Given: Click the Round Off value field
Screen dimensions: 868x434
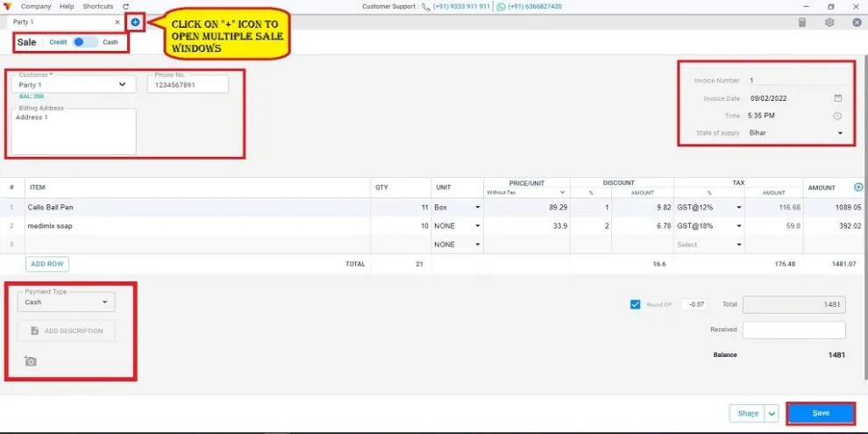Looking at the screenshot, I should tap(694, 304).
